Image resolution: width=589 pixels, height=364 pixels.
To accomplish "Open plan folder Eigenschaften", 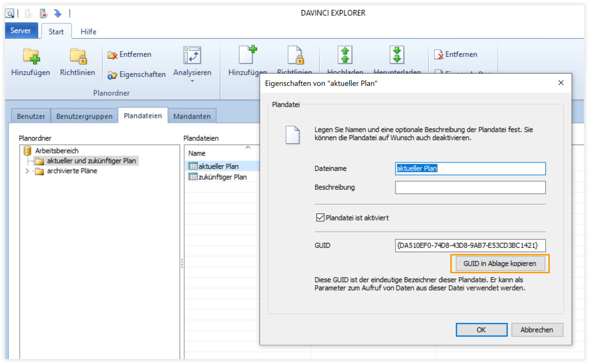I will click(x=136, y=75).
